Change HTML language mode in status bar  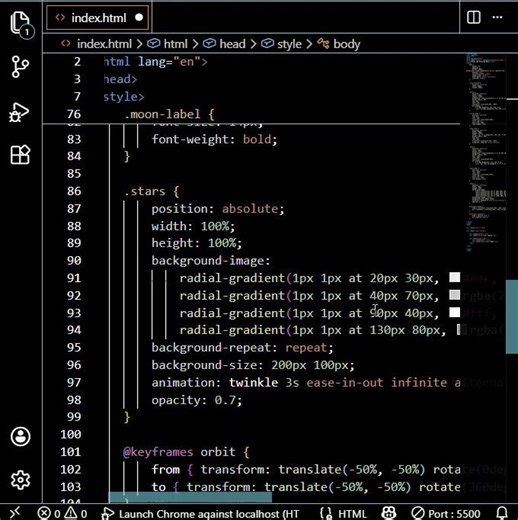pos(343,514)
